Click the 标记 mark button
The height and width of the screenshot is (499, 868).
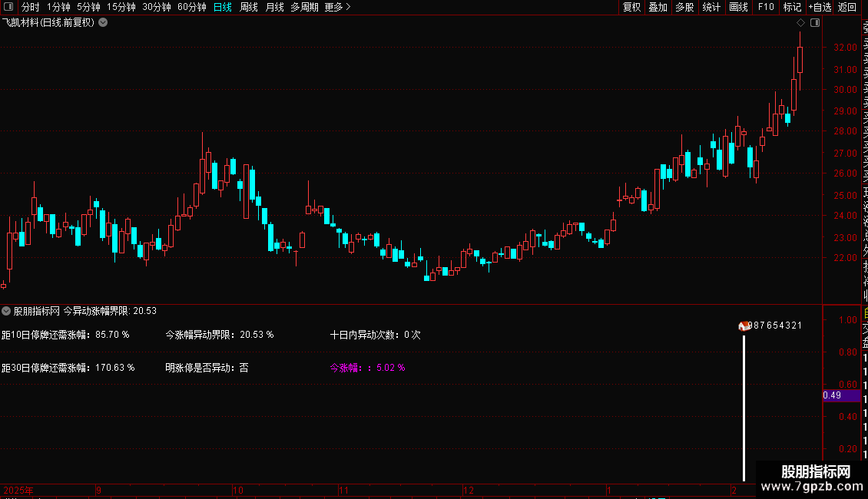click(x=792, y=7)
